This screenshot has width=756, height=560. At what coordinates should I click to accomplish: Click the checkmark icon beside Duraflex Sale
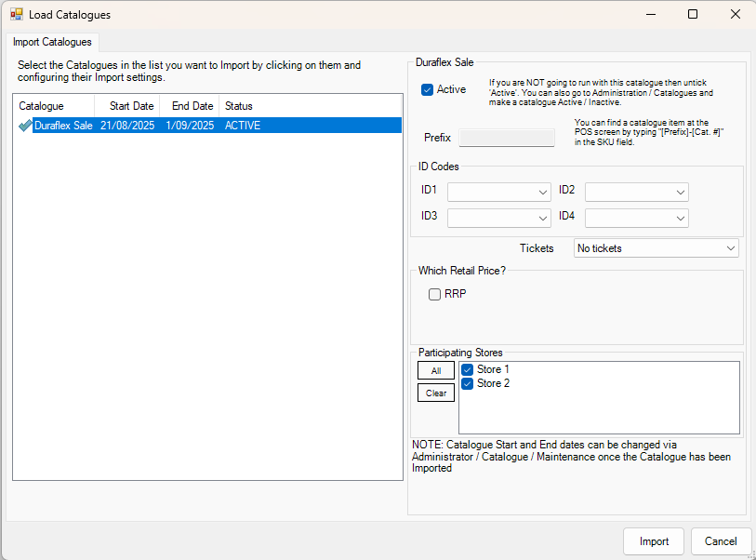pos(24,126)
